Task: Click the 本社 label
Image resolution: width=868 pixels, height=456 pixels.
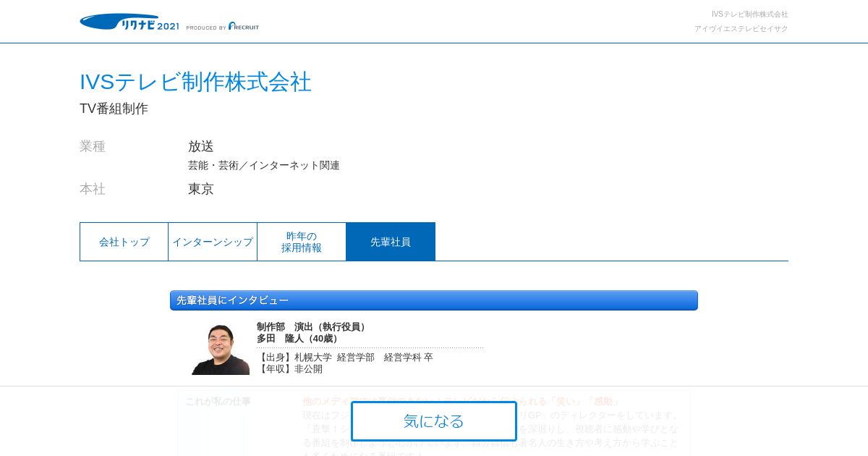Action: (x=93, y=189)
